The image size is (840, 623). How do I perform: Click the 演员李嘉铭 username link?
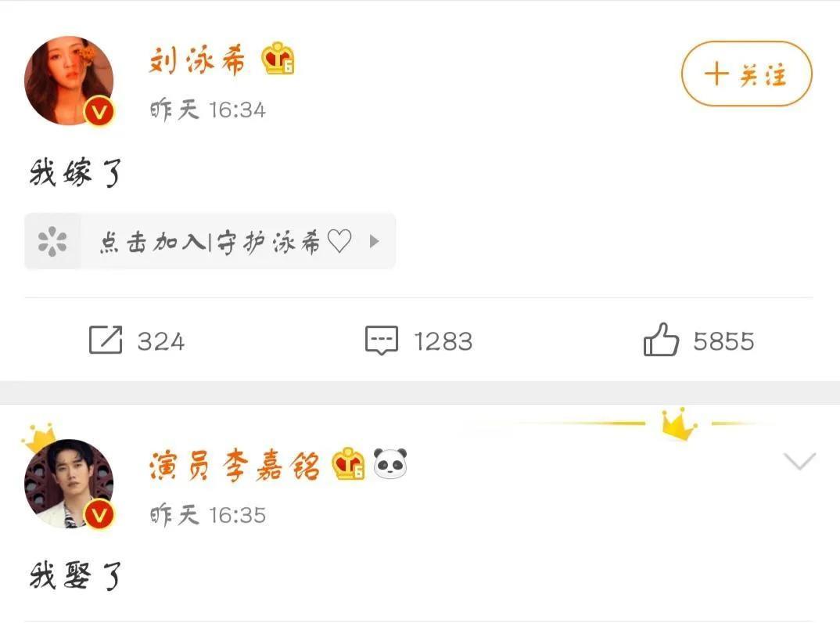click(234, 466)
